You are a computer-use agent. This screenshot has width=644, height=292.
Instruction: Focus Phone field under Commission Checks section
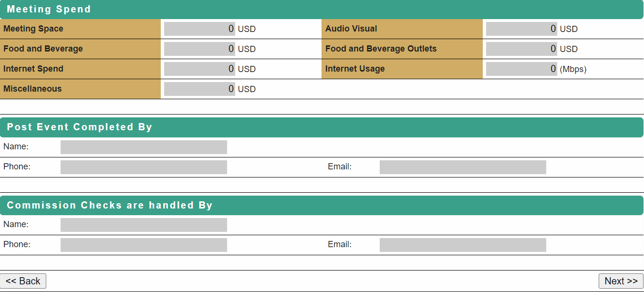click(x=144, y=245)
